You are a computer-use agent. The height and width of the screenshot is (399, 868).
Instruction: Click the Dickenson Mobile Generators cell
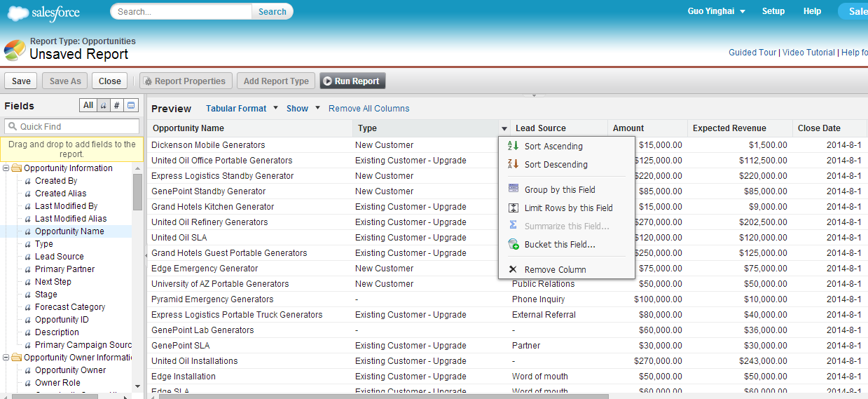click(x=208, y=145)
